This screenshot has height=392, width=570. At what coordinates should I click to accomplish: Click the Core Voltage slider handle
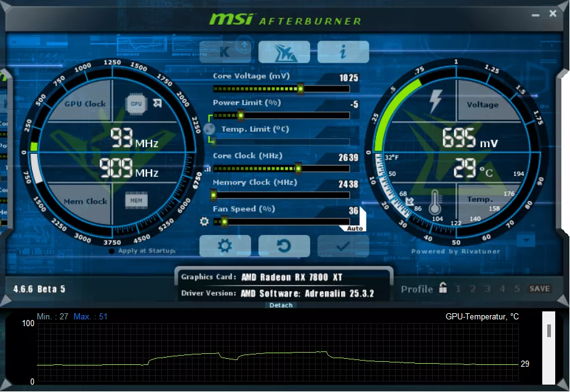[300, 89]
